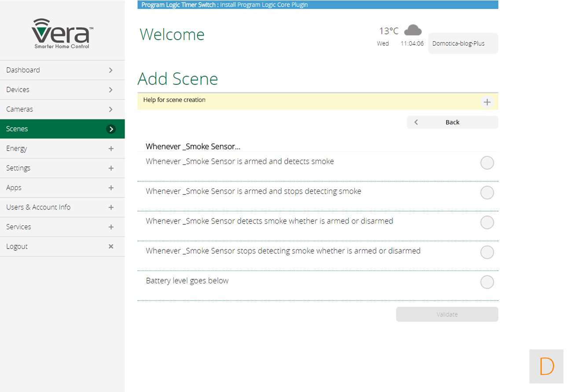
Task: Click the Vera logo
Action: pyautogui.click(x=62, y=33)
